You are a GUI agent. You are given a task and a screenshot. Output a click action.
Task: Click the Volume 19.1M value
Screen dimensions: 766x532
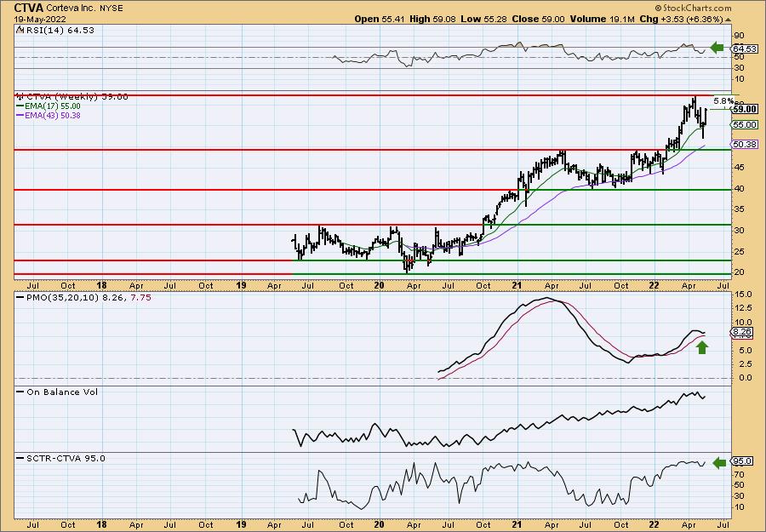[603, 19]
